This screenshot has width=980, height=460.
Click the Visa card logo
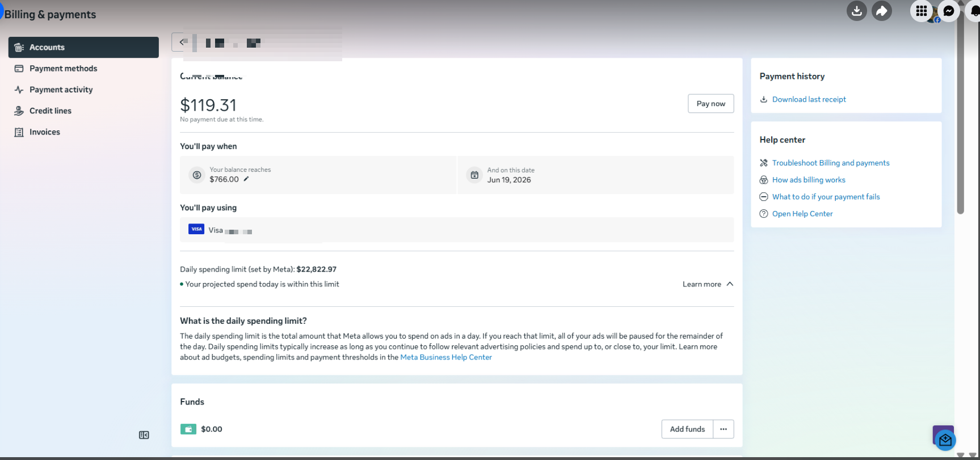pyautogui.click(x=196, y=229)
